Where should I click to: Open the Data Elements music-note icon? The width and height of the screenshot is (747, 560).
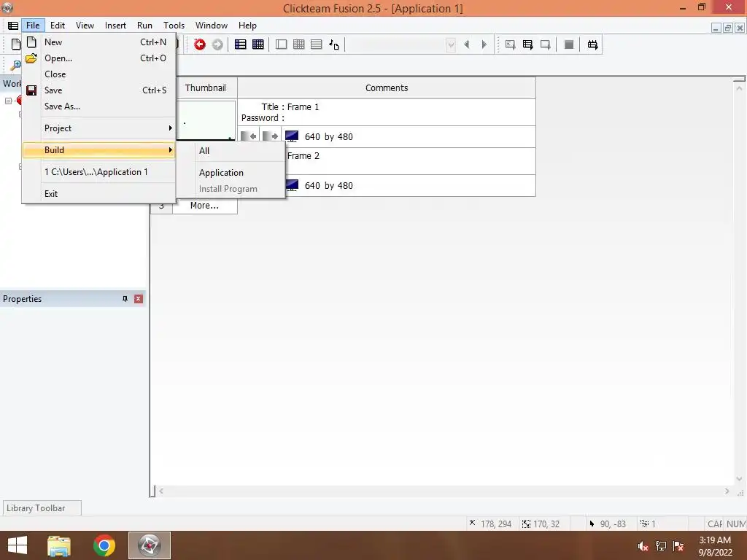pos(334,44)
